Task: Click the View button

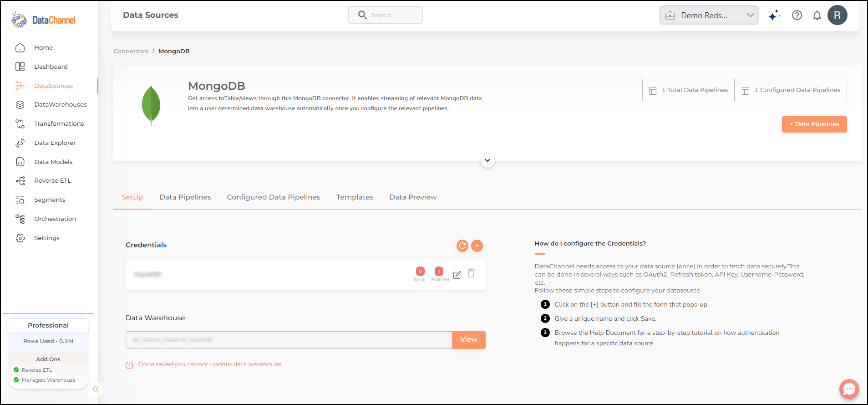Action: click(469, 340)
